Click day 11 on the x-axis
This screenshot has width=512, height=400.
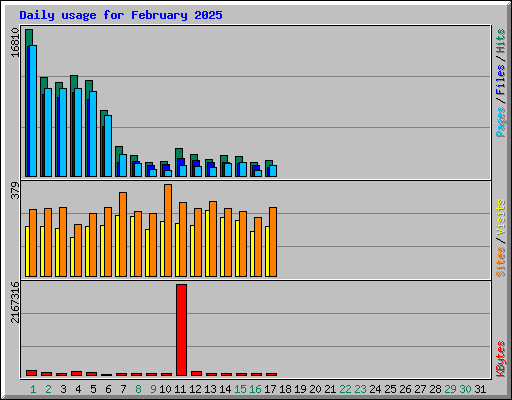click(180, 389)
